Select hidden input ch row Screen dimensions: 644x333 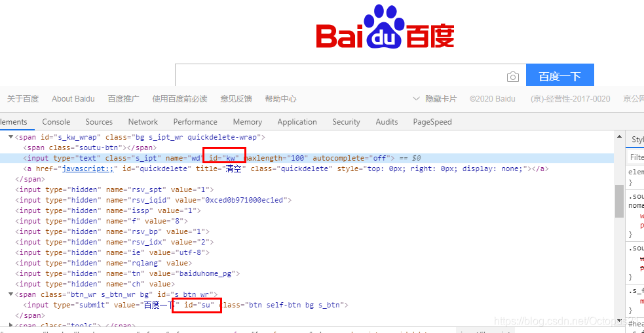click(x=307, y=284)
